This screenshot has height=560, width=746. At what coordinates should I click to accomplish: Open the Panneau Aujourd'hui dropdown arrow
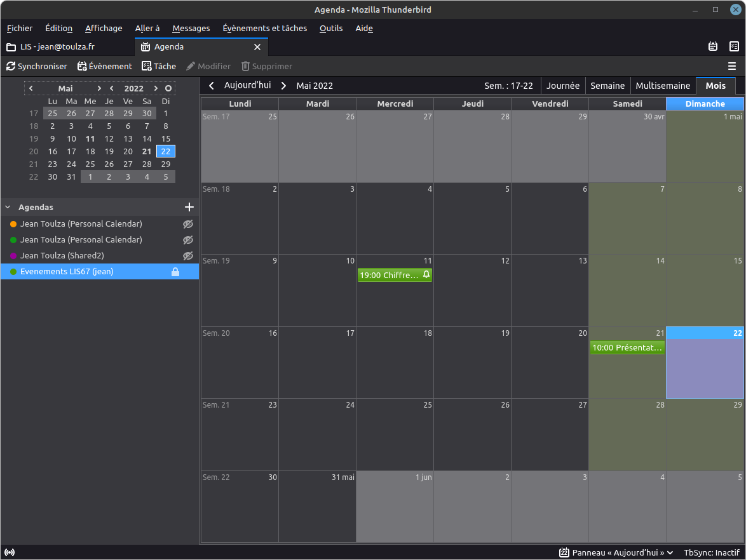tap(670, 552)
